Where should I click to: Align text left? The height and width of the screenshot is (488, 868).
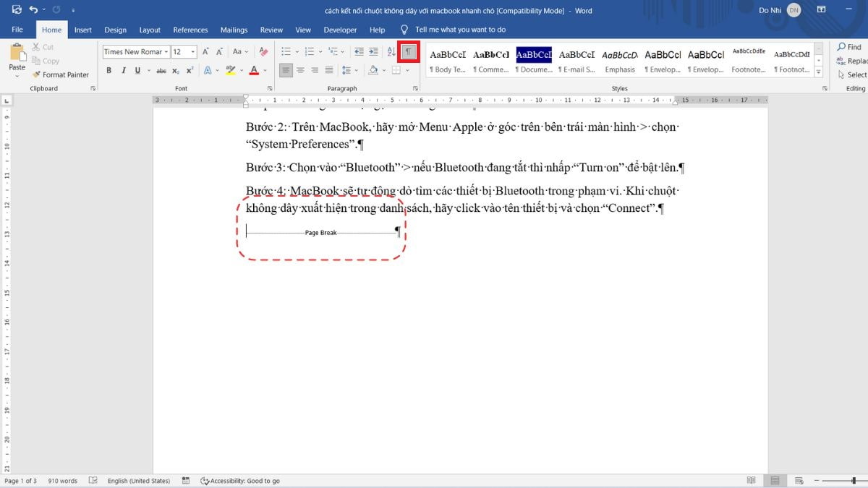[x=286, y=70]
